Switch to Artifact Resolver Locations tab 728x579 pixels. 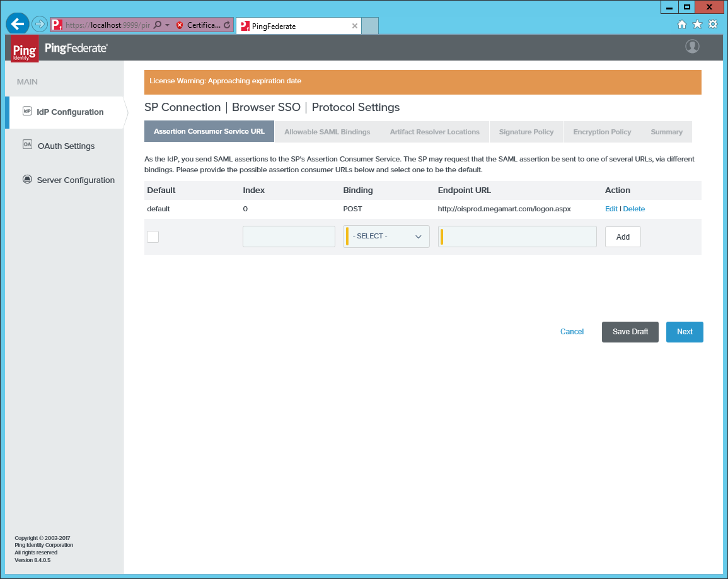tap(434, 132)
